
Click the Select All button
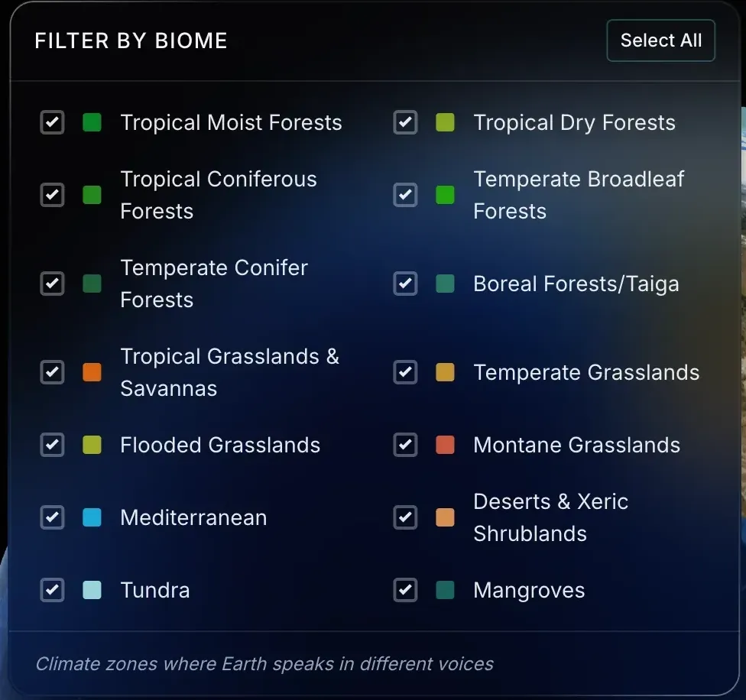pyautogui.click(x=660, y=41)
